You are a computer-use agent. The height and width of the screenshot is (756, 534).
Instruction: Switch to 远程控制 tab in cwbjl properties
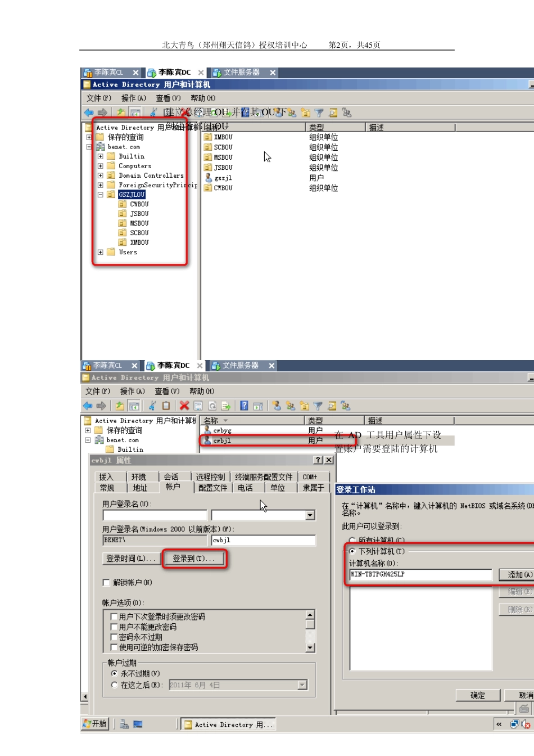210,476
